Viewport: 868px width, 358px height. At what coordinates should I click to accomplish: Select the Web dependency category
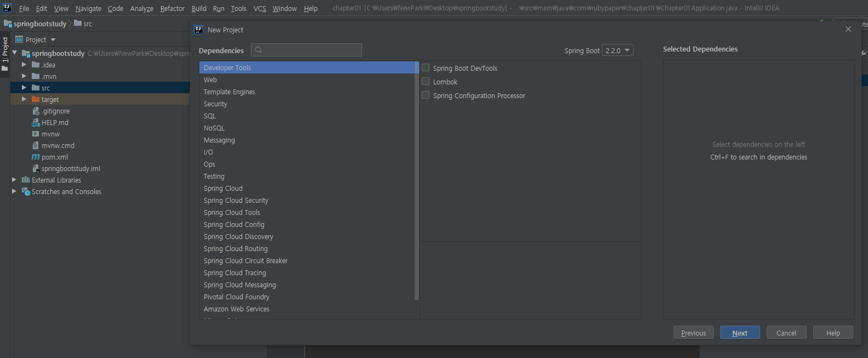307,80
